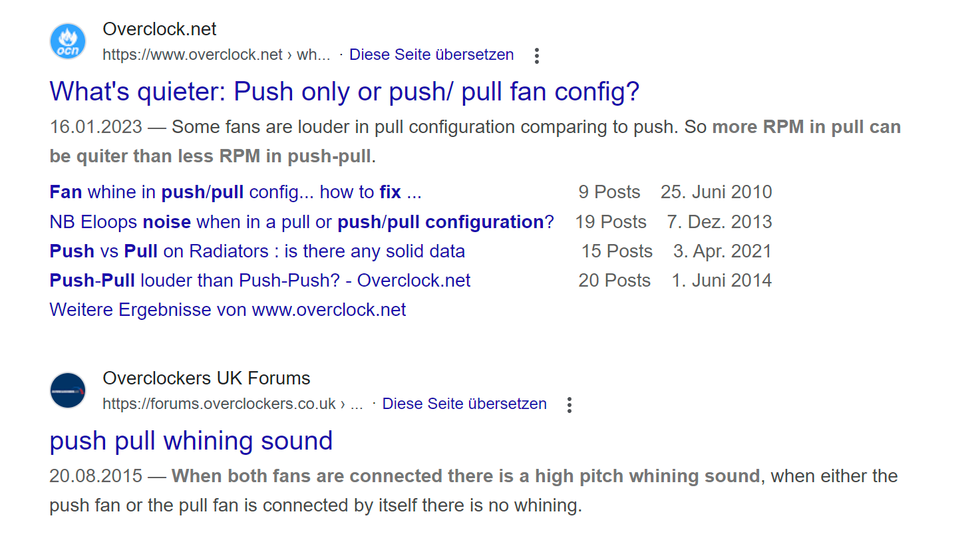Translate the Overclockers UK Forums page

point(464,404)
